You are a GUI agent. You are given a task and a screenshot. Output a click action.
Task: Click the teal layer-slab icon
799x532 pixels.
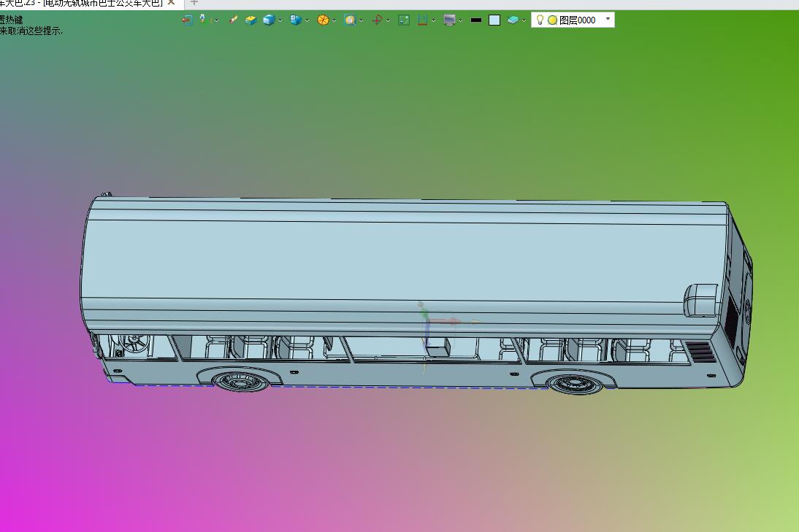pos(513,20)
